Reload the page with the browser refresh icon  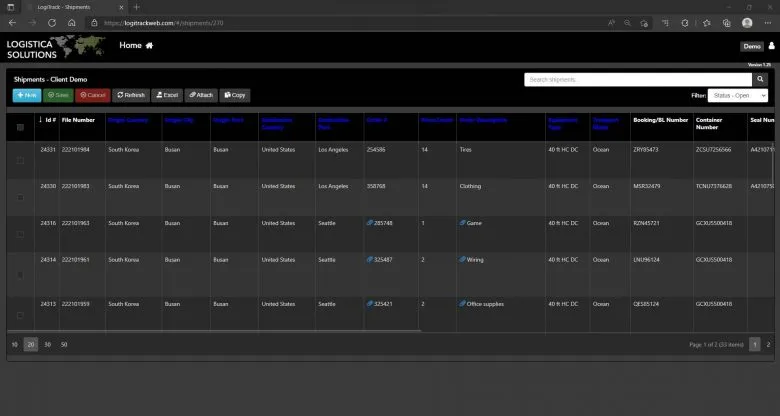pyautogui.click(x=52, y=23)
